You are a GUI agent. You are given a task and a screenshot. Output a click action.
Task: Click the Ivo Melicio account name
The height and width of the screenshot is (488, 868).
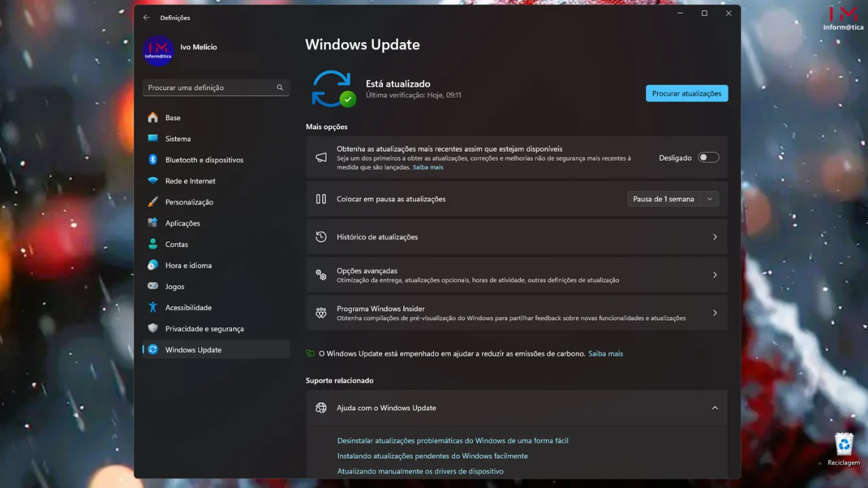click(x=199, y=47)
